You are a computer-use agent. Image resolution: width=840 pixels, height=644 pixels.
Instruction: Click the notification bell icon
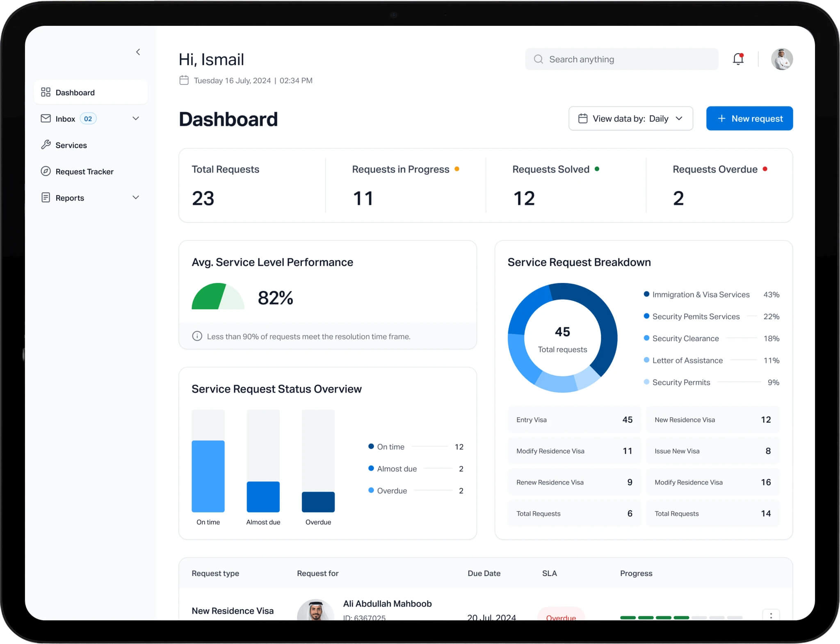[738, 59]
